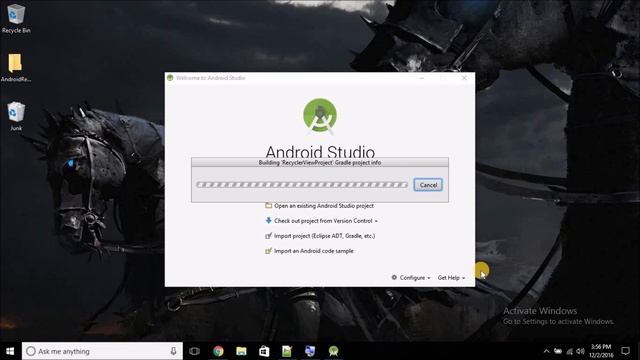Click the Android Studio logo in welcome window

point(320,116)
